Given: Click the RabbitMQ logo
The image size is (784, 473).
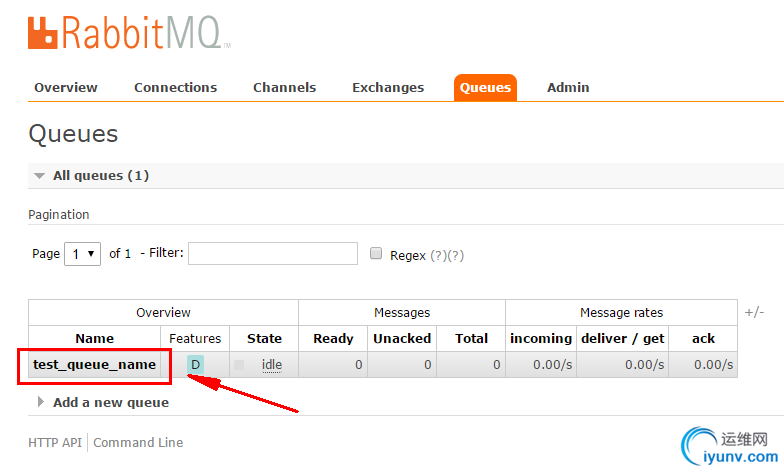Looking at the screenshot, I should 129,32.
